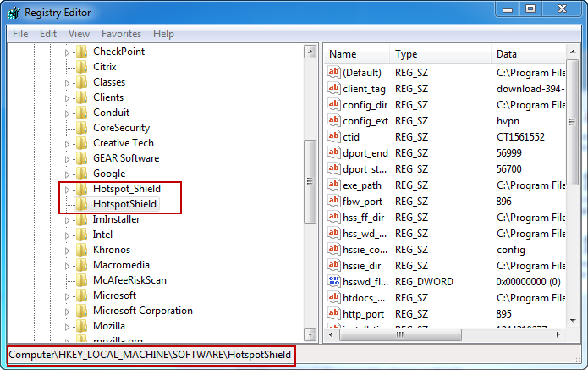Click the Mozilla folder icon
588x370 pixels.
(82, 326)
